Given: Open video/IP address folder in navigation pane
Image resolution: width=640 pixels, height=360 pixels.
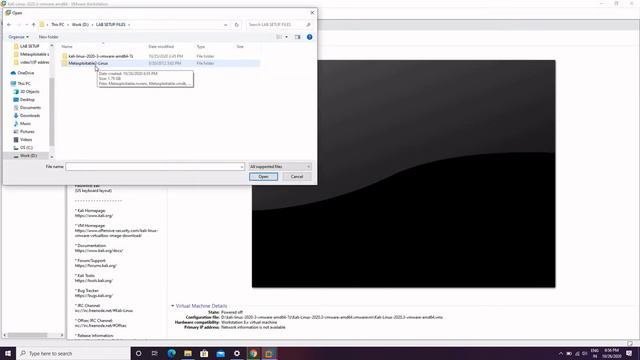Looking at the screenshot, I should pos(31,62).
